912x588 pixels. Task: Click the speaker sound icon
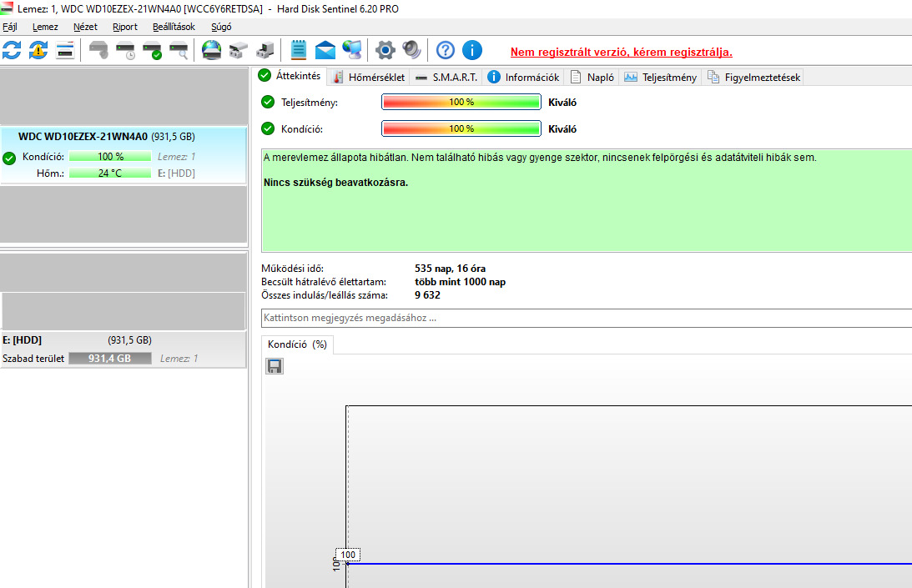(x=412, y=51)
